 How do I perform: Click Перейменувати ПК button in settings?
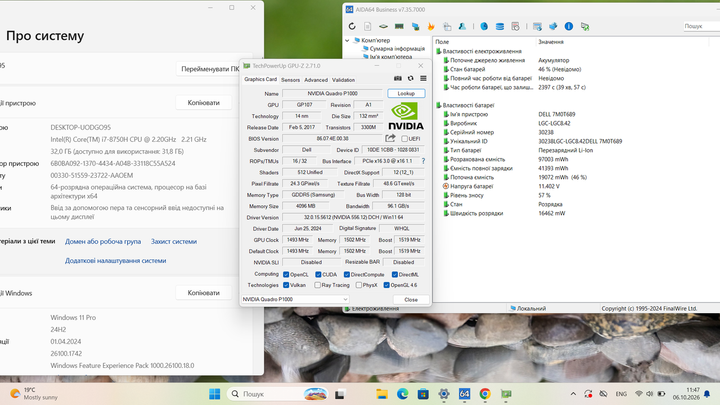click(210, 69)
